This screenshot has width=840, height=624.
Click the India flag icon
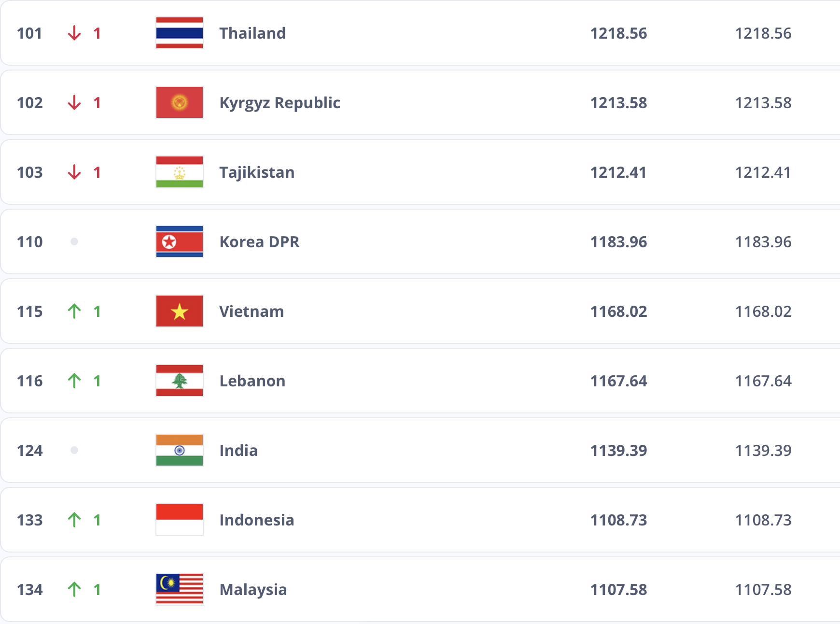(x=179, y=450)
